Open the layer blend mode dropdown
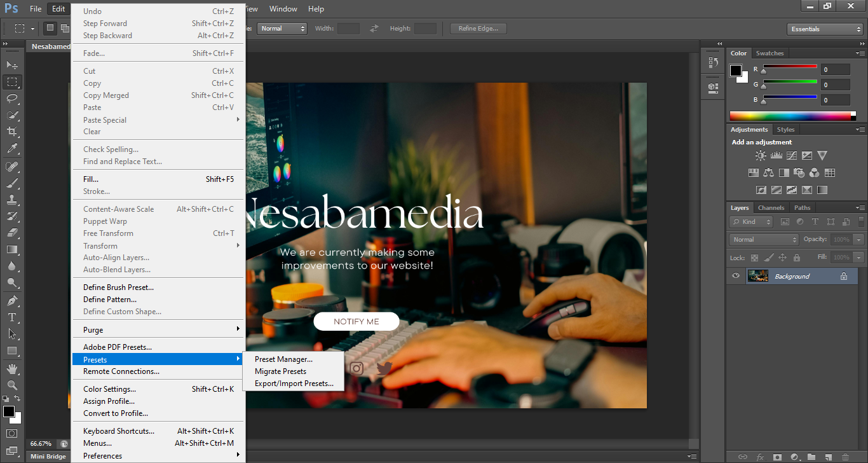 click(764, 240)
